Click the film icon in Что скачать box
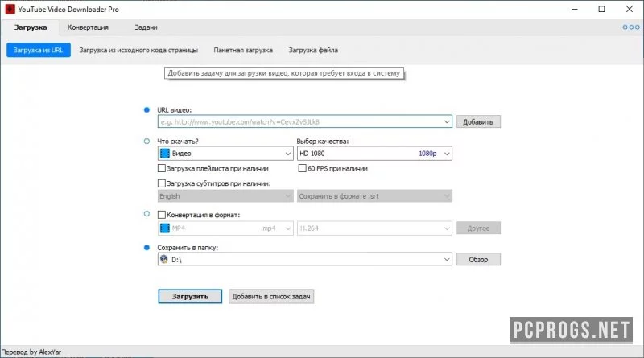The width and height of the screenshot is (644, 358). click(x=165, y=154)
